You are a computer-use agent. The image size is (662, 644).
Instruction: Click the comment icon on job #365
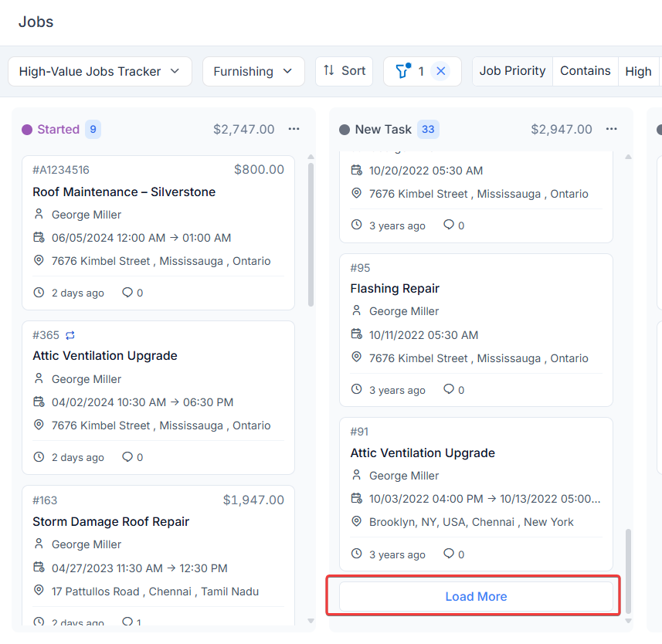[127, 457]
